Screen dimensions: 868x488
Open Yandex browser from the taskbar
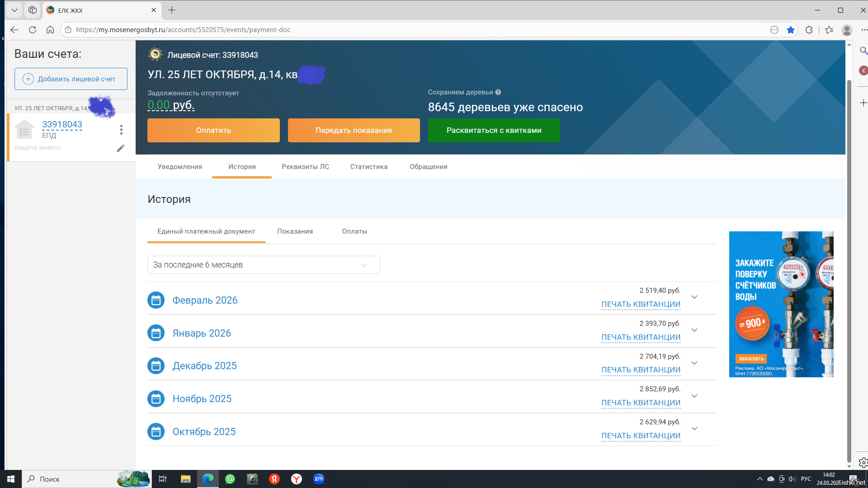pyautogui.click(x=296, y=479)
